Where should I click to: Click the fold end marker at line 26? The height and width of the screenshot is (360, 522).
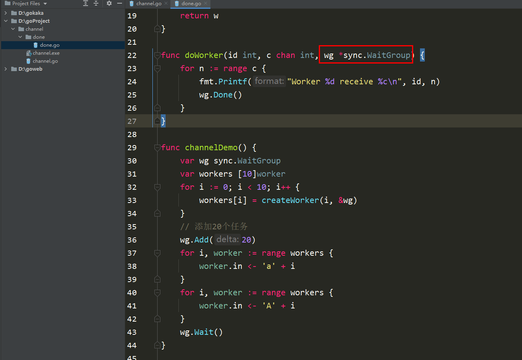tap(157, 108)
